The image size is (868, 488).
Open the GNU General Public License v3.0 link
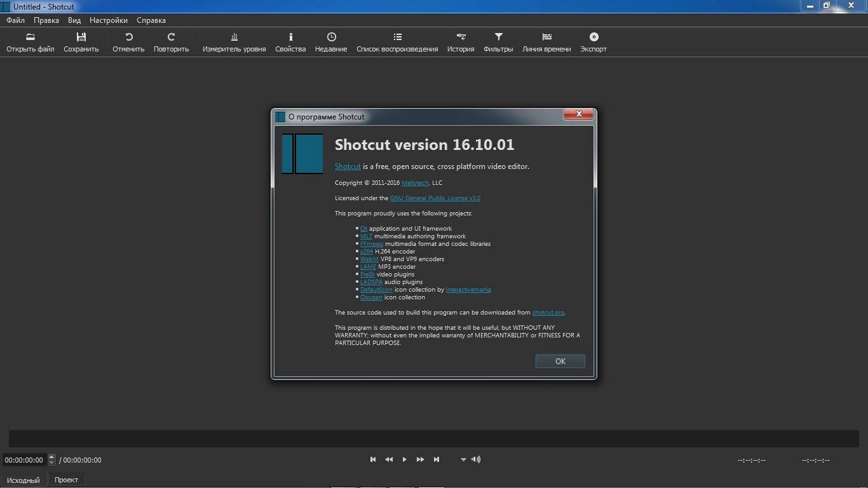pyautogui.click(x=435, y=198)
